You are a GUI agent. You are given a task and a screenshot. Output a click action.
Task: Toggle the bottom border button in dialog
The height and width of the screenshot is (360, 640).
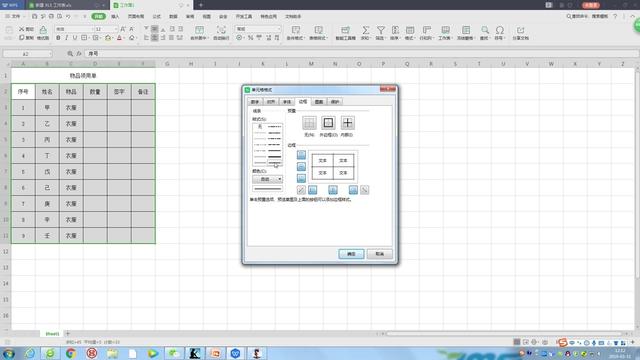(301, 178)
